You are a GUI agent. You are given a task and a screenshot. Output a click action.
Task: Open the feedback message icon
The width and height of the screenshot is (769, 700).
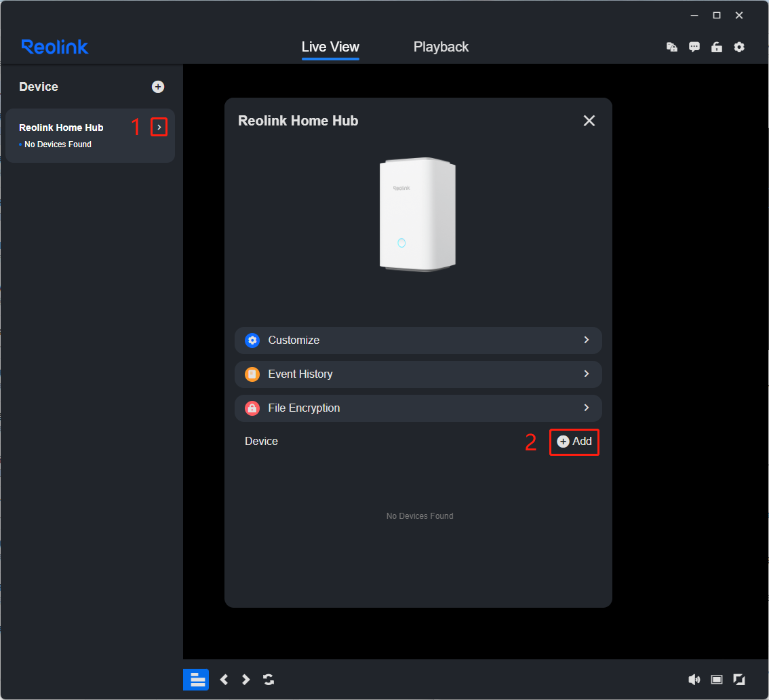point(694,47)
